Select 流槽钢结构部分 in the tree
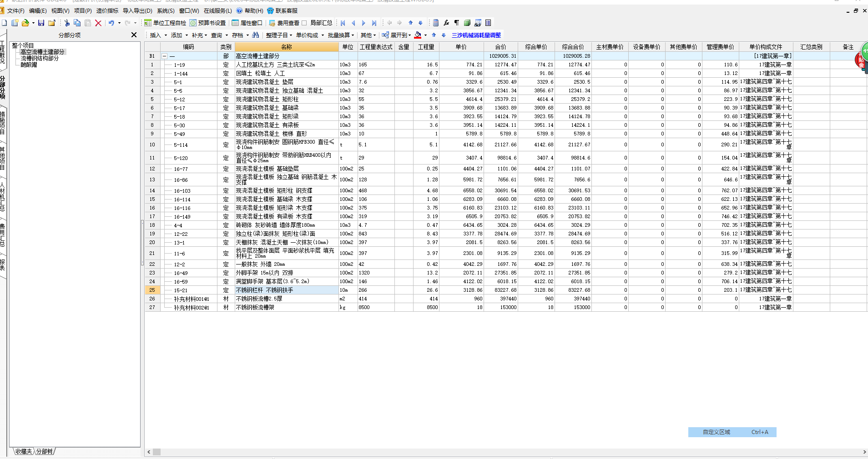 point(39,58)
